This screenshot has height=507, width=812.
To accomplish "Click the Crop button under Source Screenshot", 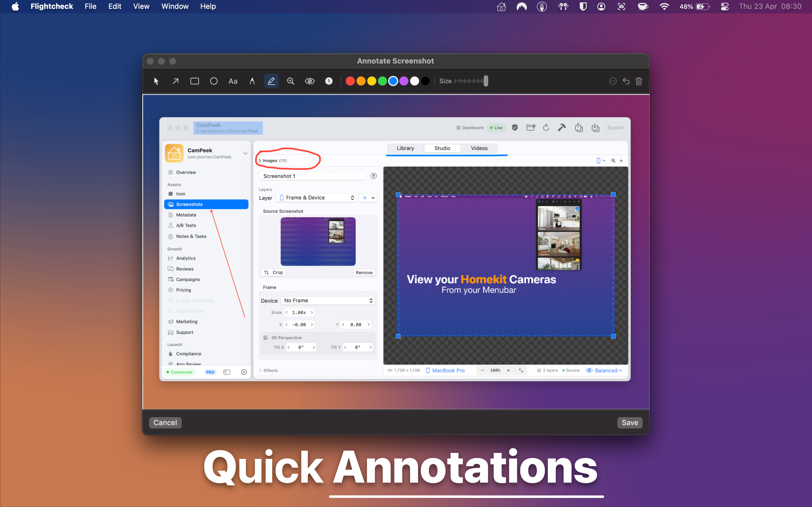I will click(x=273, y=272).
